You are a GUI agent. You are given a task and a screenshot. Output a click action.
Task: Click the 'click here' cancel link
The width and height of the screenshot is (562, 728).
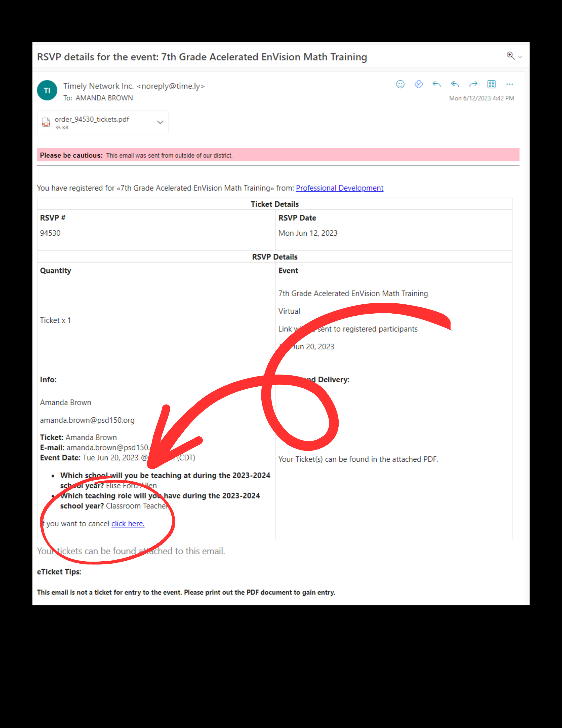pos(128,524)
